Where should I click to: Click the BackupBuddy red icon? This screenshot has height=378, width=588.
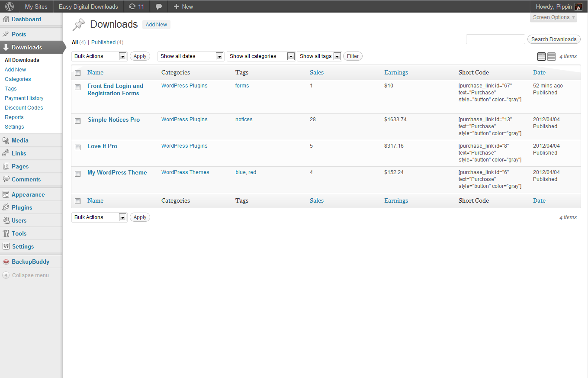[6, 262]
